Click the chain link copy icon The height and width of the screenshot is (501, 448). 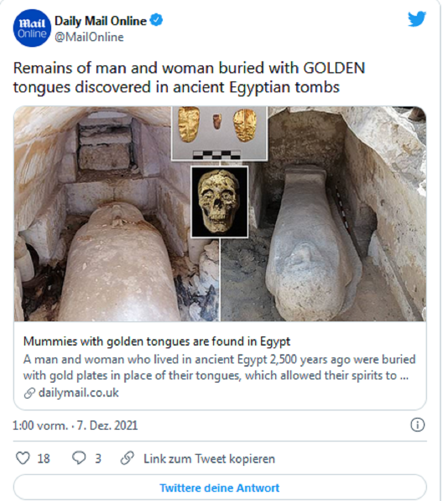pyautogui.click(x=127, y=458)
